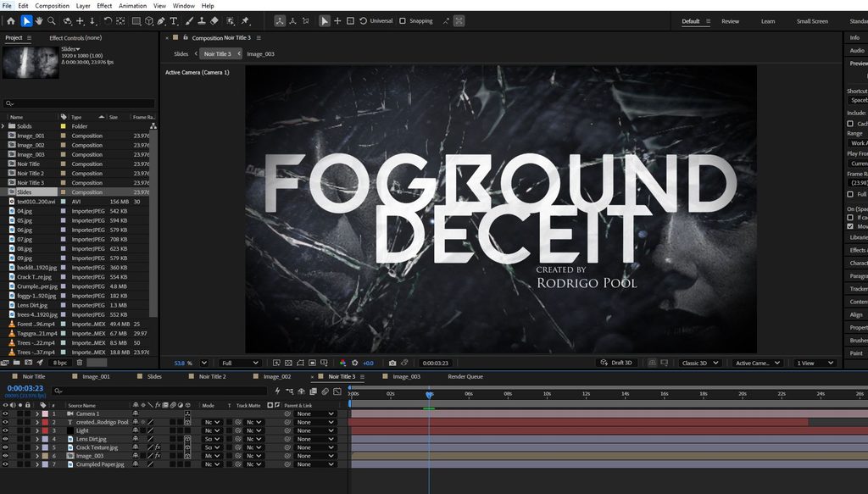Select the Type text tool

click(x=174, y=21)
